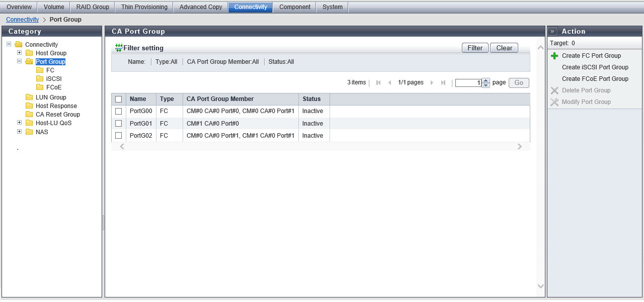
Task: Switch to the RAID Group tab
Action: coord(93,7)
